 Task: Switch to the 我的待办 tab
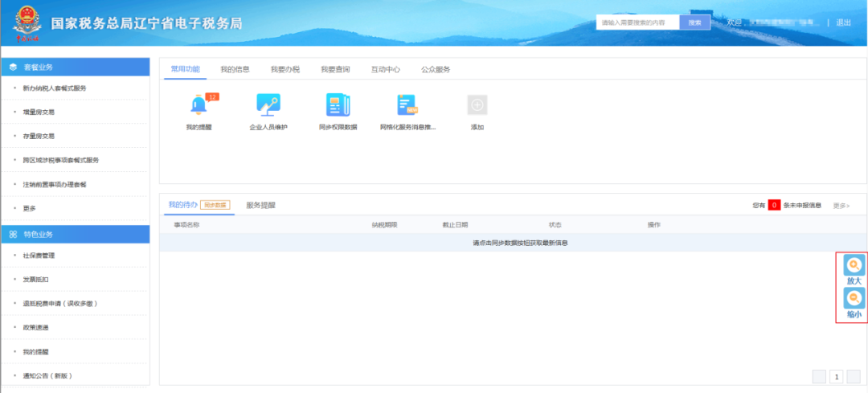183,205
